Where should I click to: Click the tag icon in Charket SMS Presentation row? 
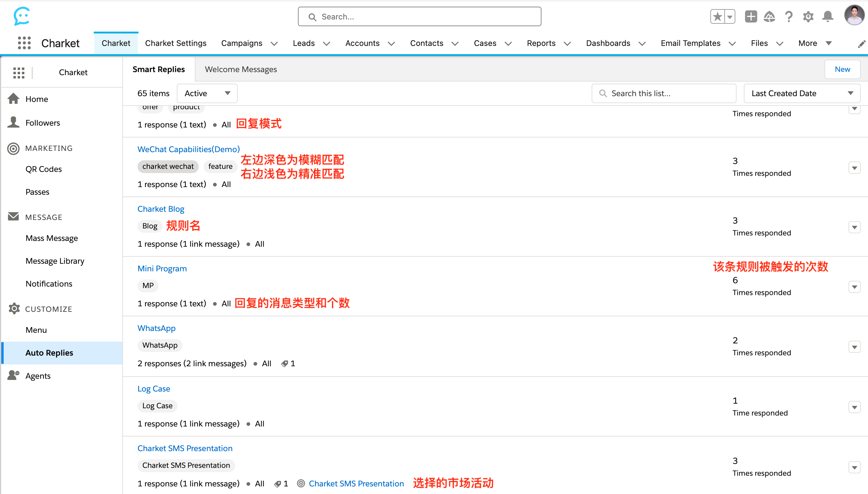pyautogui.click(x=277, y=484)
